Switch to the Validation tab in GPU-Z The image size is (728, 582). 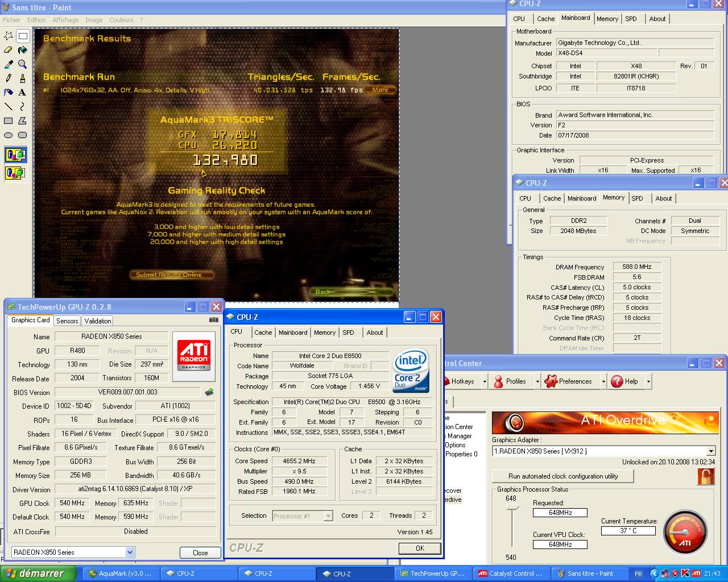tap(98, 321)
